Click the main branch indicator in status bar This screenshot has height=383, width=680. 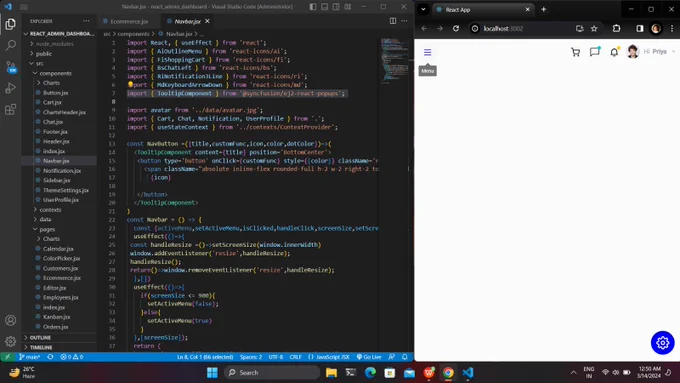pos(29,357)
